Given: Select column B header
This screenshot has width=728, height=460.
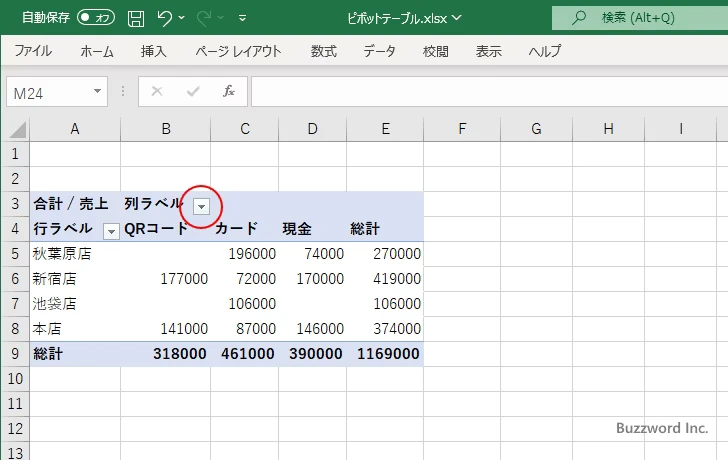Looking at the screenshot, I should click(x=166, y=129).
